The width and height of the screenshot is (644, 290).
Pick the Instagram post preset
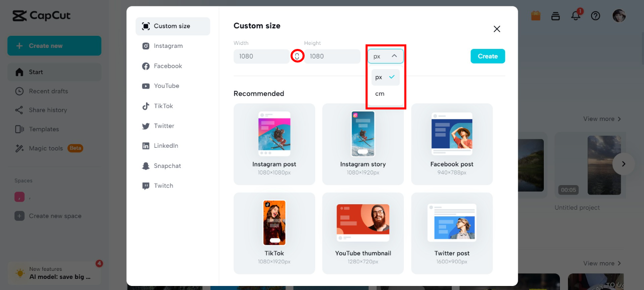[x=274, y=144]
